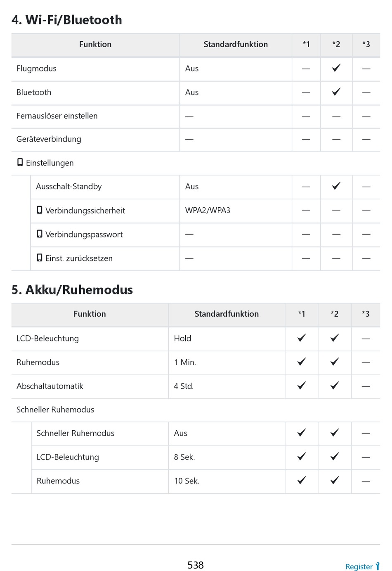The width and height of the screenshot is (392, 571).
Task: Click Ausschalt-Standby checkmark under *2
Action: tap(336, 186)
